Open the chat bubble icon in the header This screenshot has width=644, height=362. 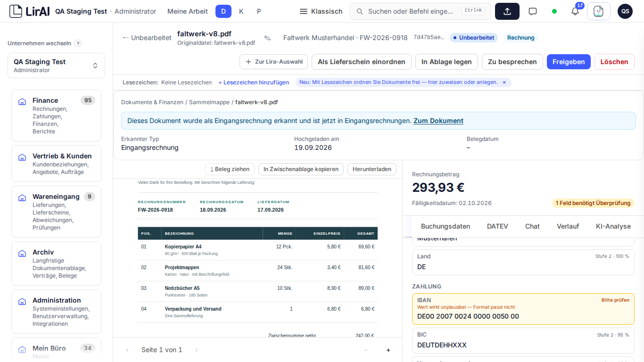[533, 11]
